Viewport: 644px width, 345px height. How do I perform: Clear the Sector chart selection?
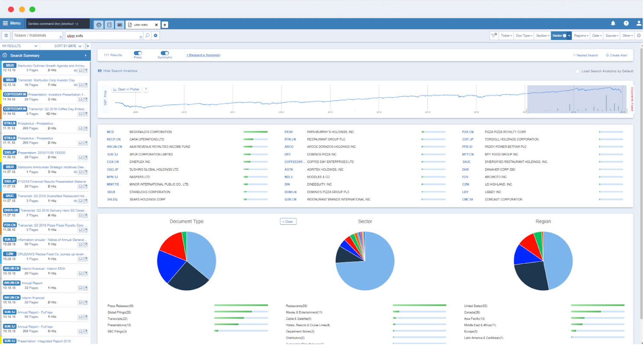click(288, 221)
